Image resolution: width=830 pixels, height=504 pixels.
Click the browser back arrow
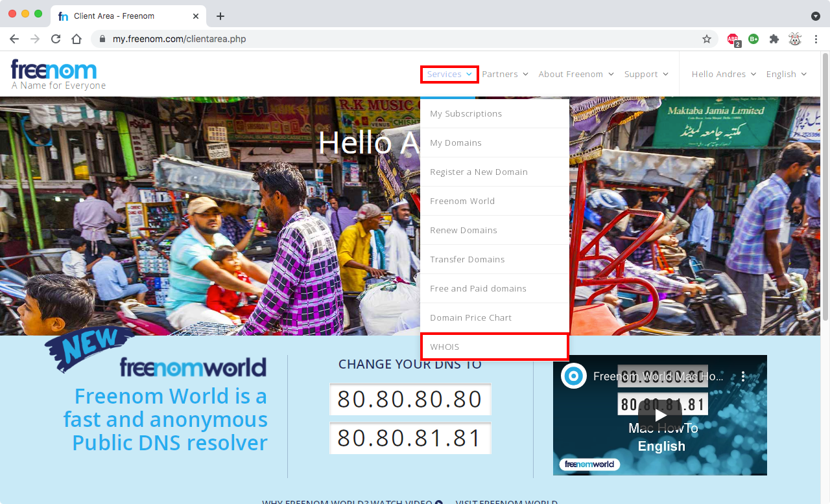(14, 39)
